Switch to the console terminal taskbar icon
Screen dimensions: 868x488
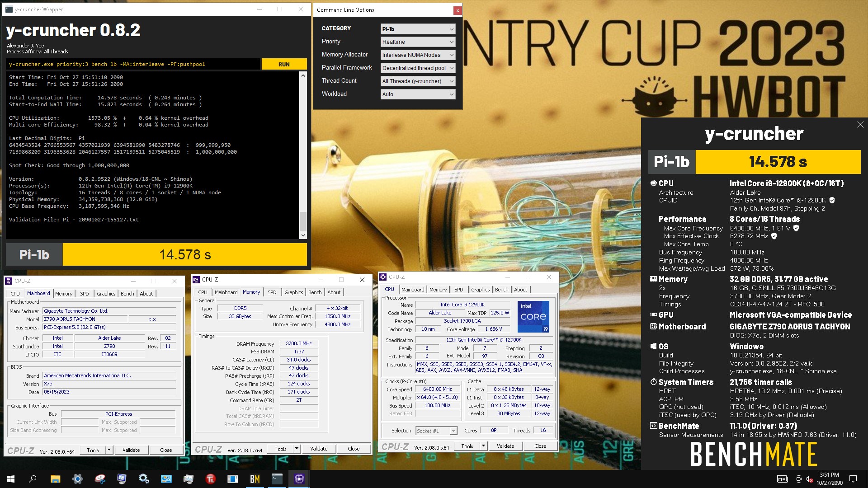[x=277, y=479]
